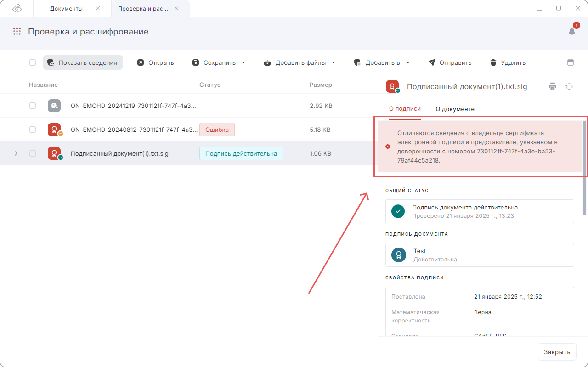Click the Отправить paper plane icon
Viewport: 588px width, 367px height.
(x=432, y=62)
